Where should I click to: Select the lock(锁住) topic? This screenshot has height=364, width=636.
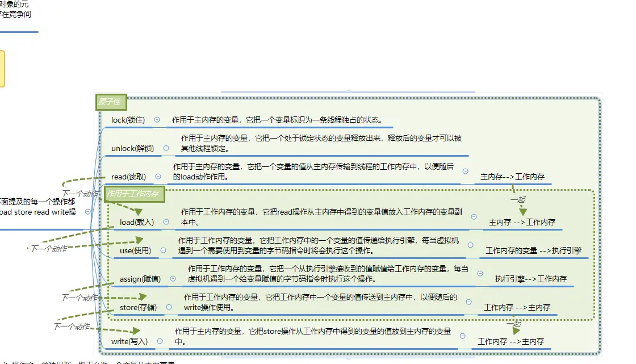point(128,120)
